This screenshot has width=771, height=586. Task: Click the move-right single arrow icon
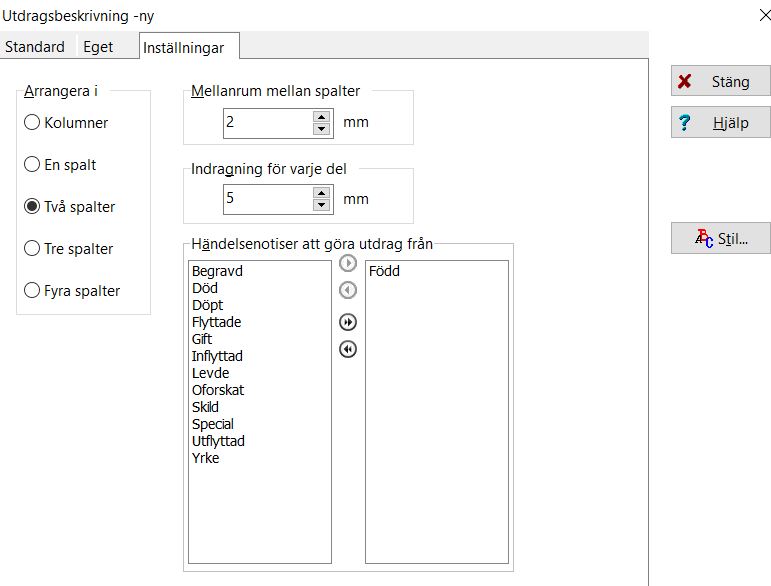tap(348, 264)
